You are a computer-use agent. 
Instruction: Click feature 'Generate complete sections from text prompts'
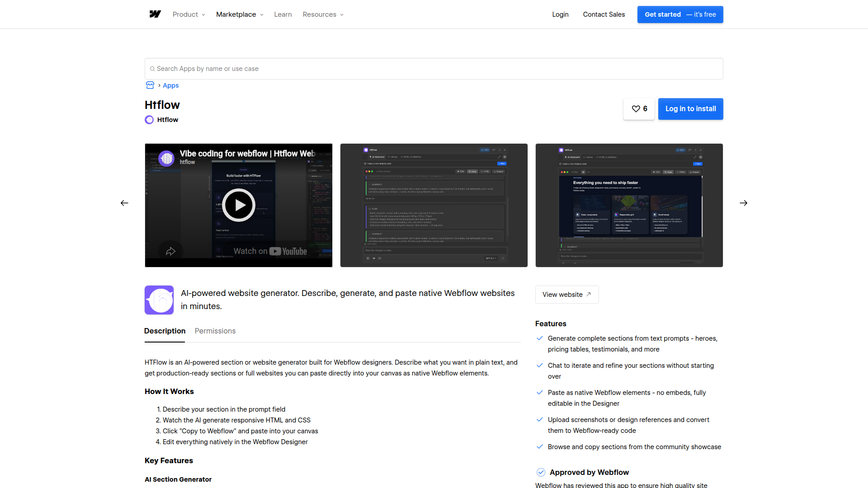click(x=632, y=344)
